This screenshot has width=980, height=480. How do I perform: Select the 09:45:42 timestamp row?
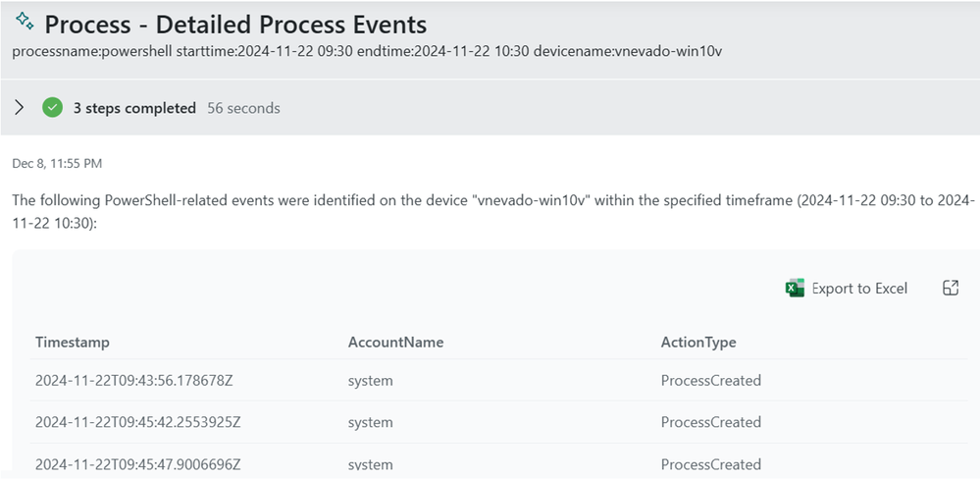pyautogui.click(x=498, y=422)
